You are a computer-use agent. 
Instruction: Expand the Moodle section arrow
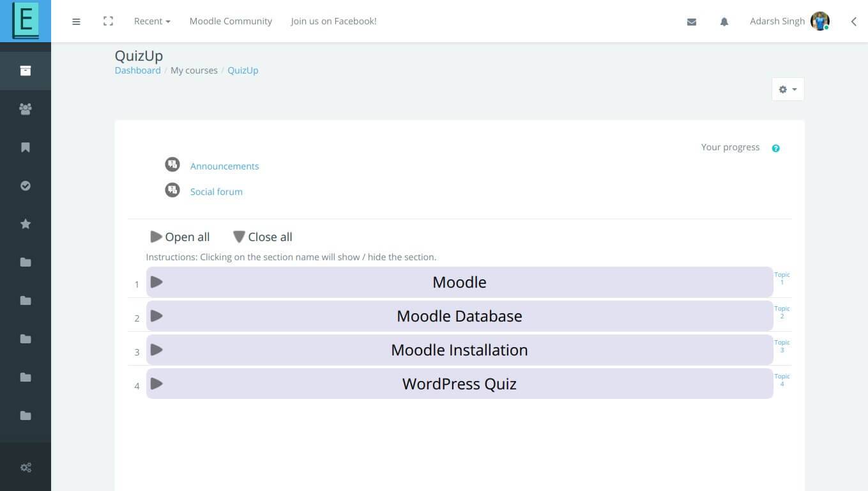click(156, 282)
